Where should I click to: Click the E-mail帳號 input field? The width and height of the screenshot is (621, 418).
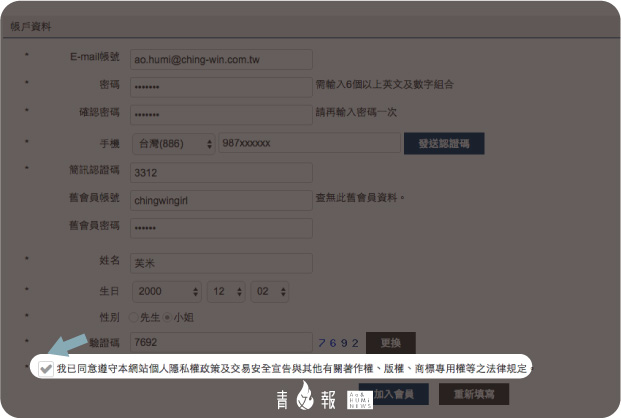tap(221, 60)
